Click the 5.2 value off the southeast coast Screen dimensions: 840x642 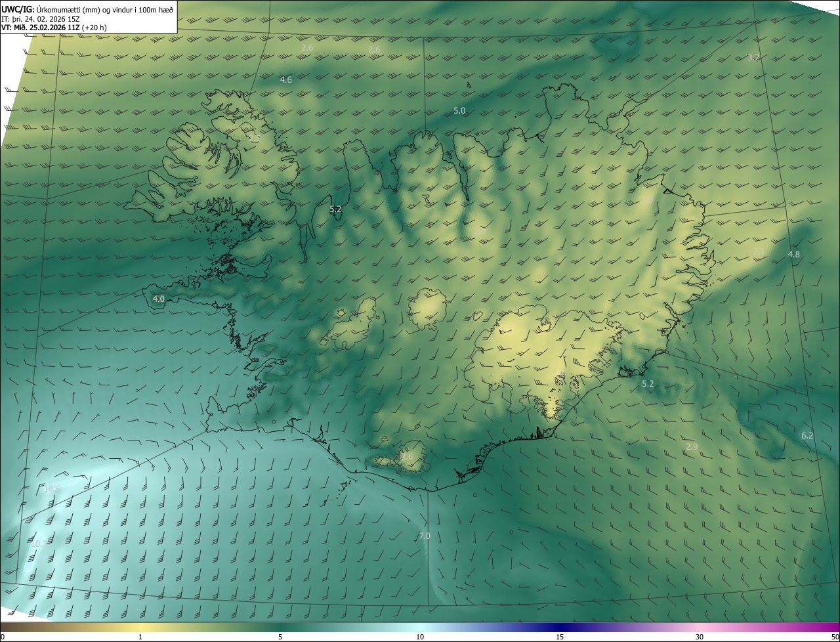648,384
